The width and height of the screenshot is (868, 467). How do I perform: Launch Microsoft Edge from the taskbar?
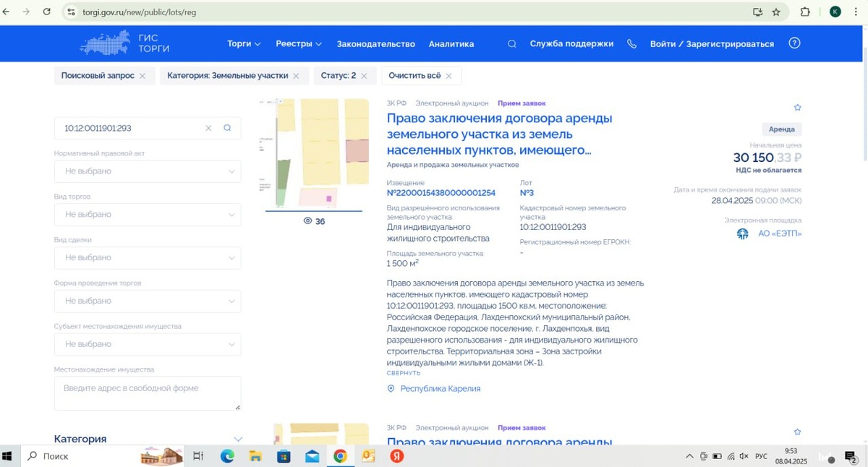click(227, 456)
